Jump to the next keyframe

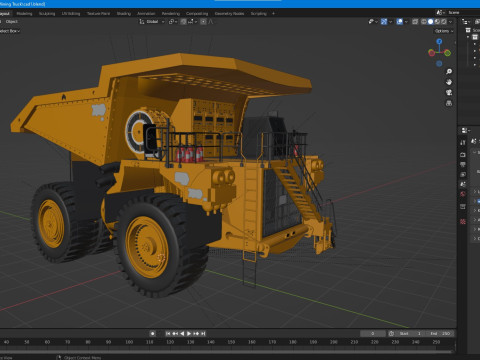196,333
